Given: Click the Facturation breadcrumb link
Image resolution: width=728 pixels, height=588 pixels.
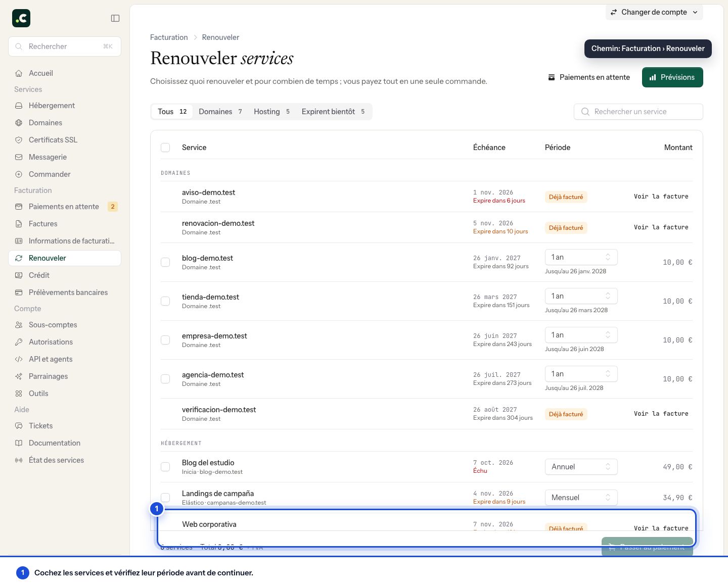Looking at the screenshot, I should click(x=169, y=37).
